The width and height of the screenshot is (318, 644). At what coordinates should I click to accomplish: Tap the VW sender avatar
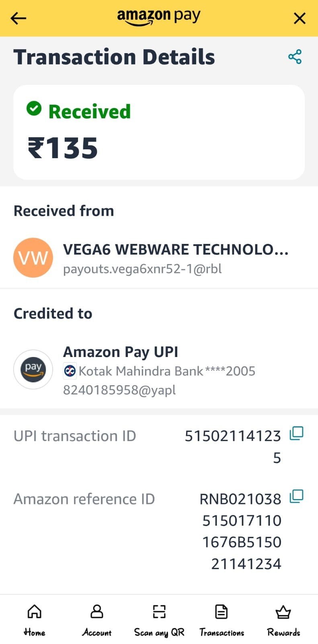[33, 258]
